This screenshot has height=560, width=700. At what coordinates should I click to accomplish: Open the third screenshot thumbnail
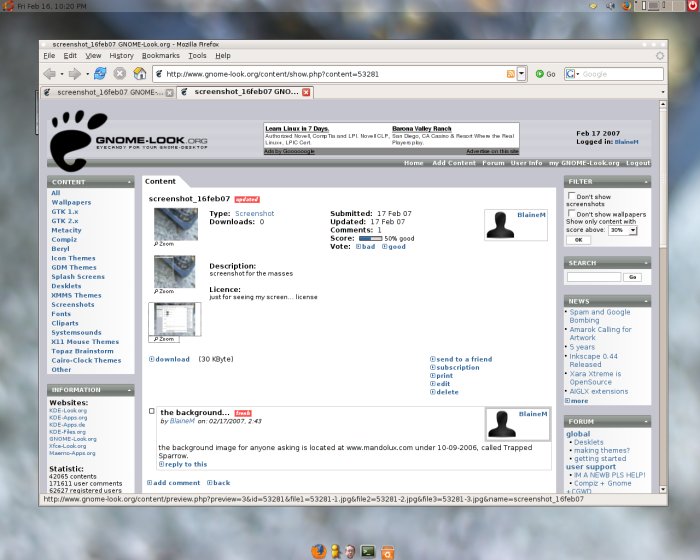pos(175,319)
